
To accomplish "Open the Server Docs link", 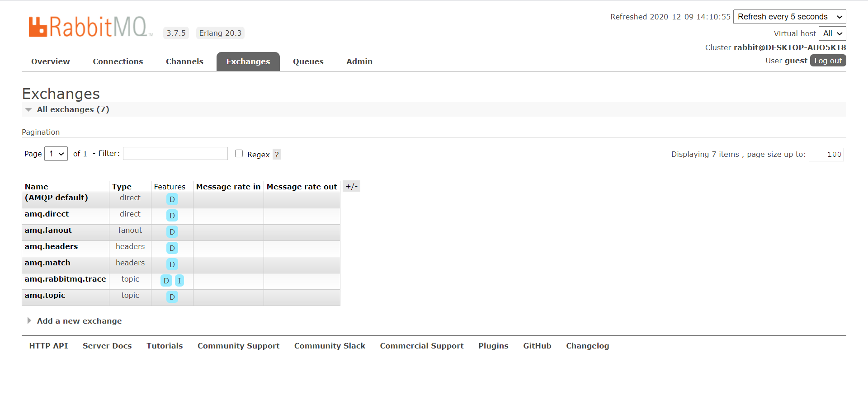I will point(107,346).
